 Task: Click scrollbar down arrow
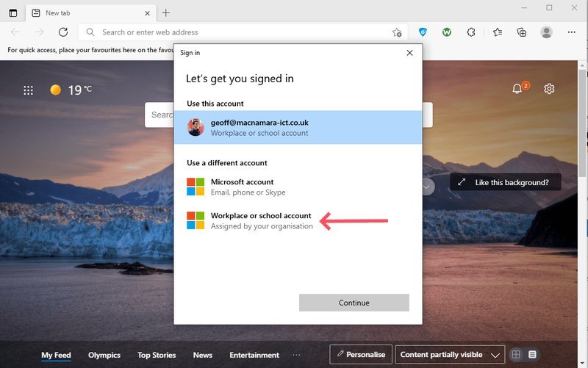[x=582, y=363]
